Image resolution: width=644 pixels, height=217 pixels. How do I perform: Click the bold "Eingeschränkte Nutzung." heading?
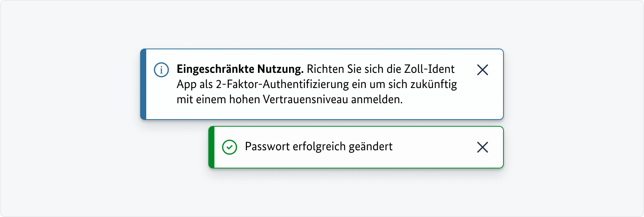click(240, 69)
